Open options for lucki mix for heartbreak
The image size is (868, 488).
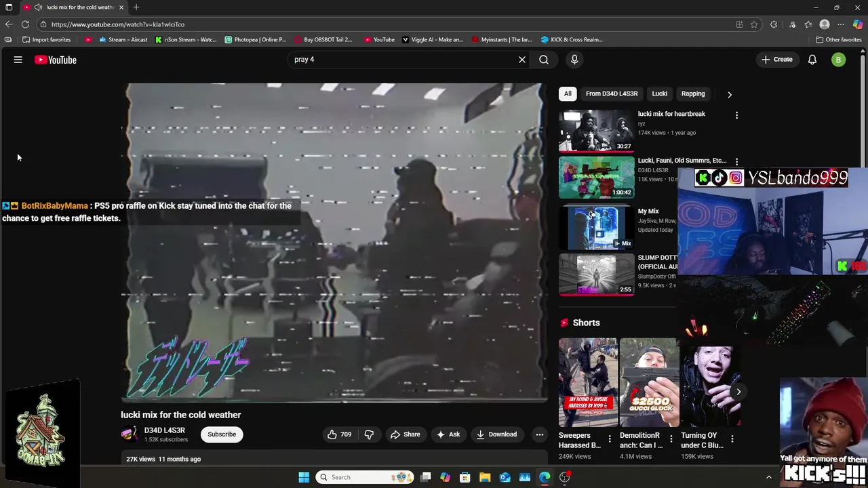736,115
